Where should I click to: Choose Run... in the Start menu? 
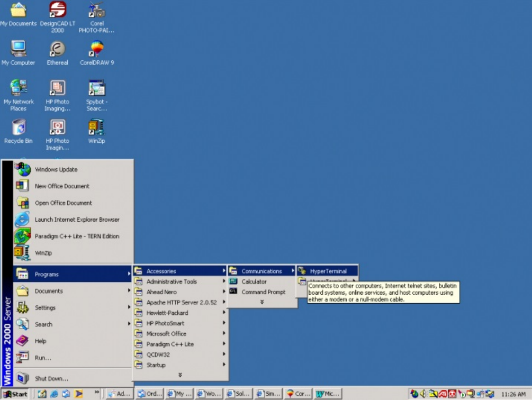(x=73, y=357)
